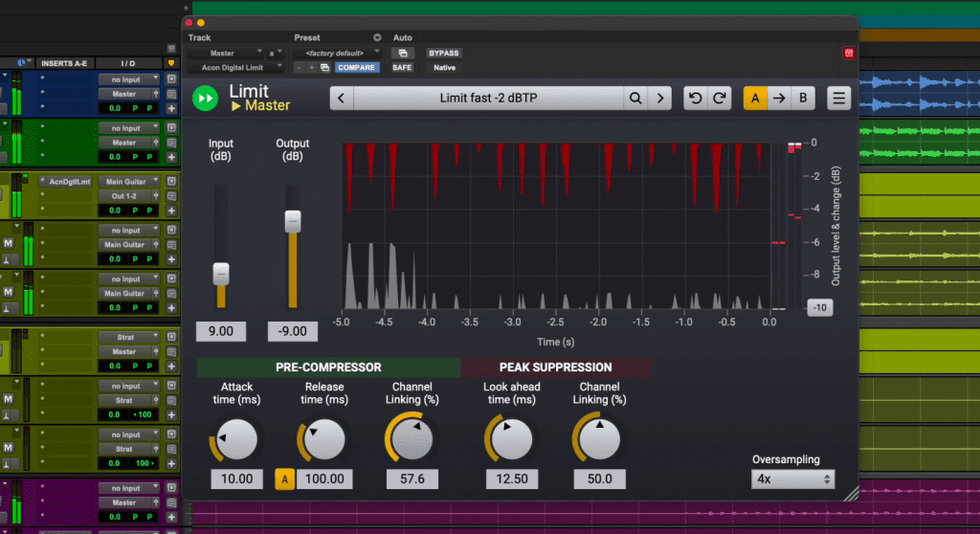Screen dimensions: 980x534
Task: Click the Input value field 9.00
Action: pyautogui.click(x=221, y=331)
